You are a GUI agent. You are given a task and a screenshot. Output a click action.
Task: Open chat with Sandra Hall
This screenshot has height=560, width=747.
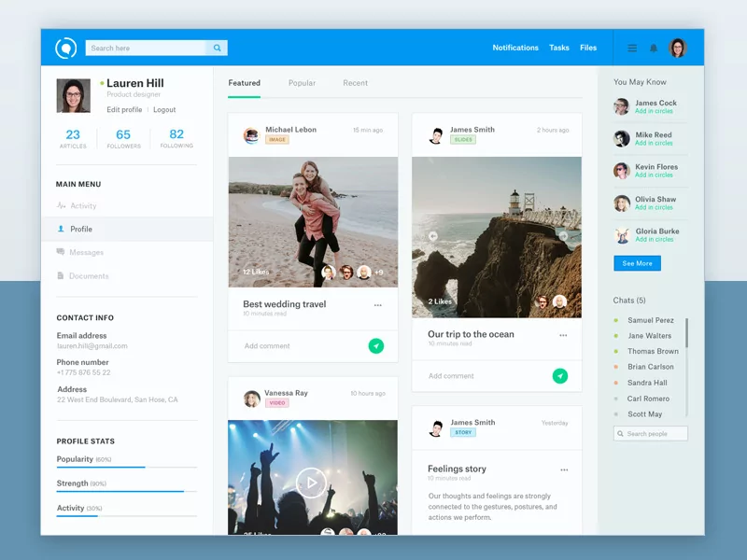click(x=647, y=383)
